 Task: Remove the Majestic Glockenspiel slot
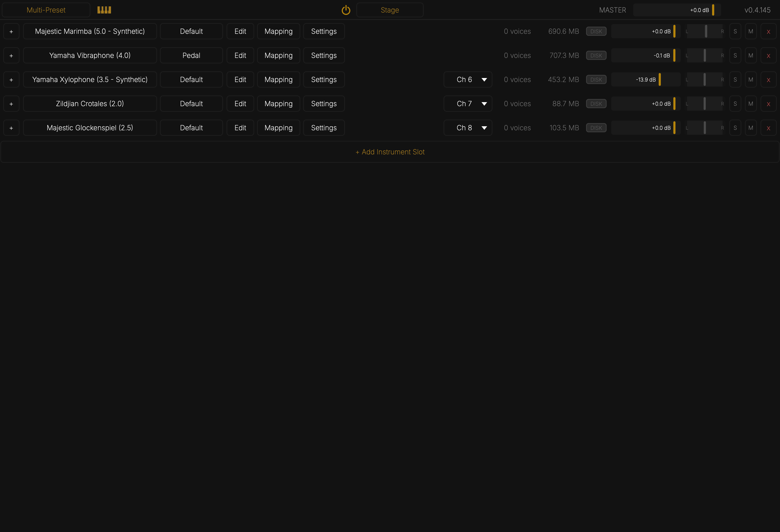[x=768, y=128]
